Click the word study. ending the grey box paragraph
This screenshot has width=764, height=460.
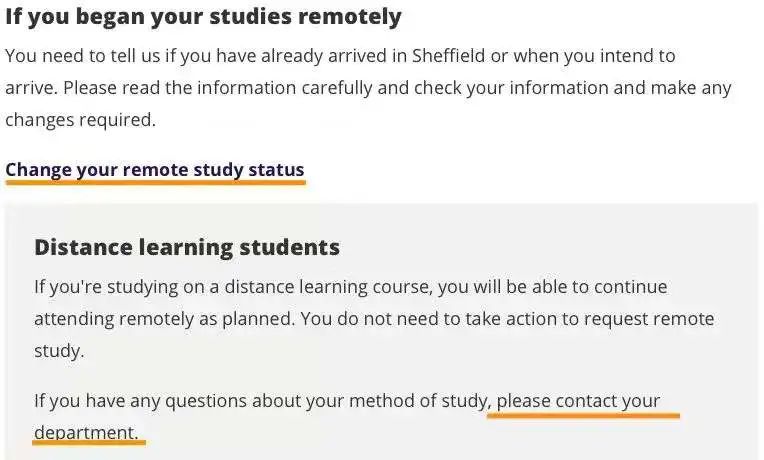59,351
